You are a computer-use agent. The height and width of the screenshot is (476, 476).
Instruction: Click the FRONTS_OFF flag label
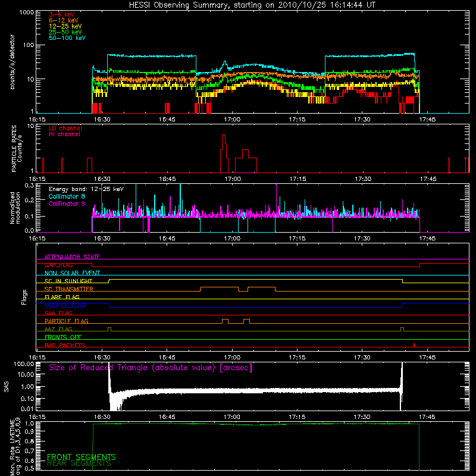pyautogui.click(x=63, y=337)
